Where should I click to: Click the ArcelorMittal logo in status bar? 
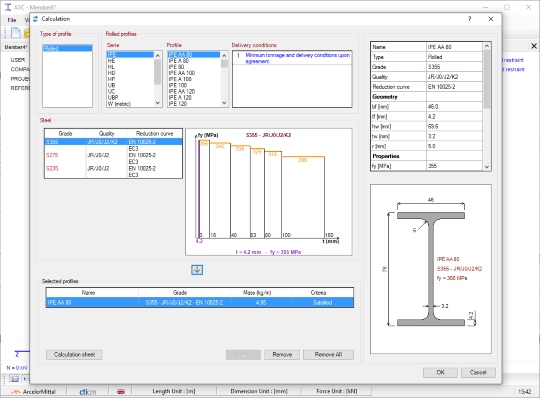coord(33,391)
